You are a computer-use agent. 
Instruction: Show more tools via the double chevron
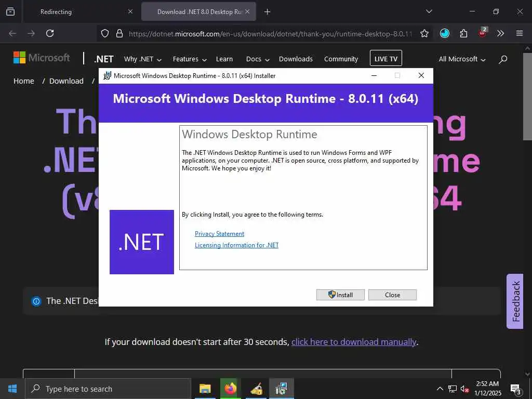(x=500, y=33)
